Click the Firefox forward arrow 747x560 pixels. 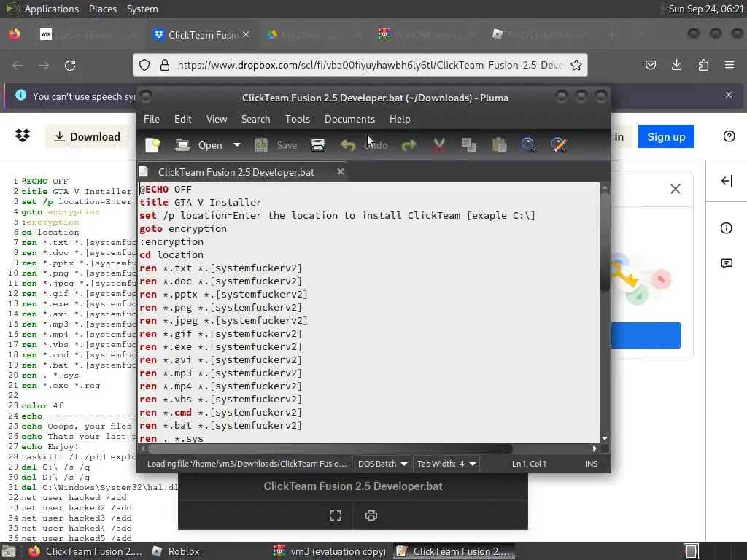tap(44, 65)
